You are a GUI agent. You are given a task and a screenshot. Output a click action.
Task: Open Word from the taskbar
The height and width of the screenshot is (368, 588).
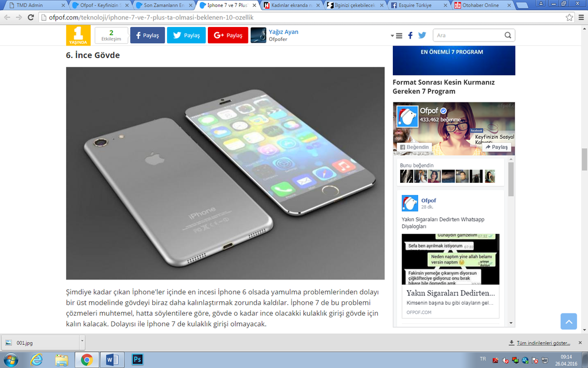tap(112, 360)
